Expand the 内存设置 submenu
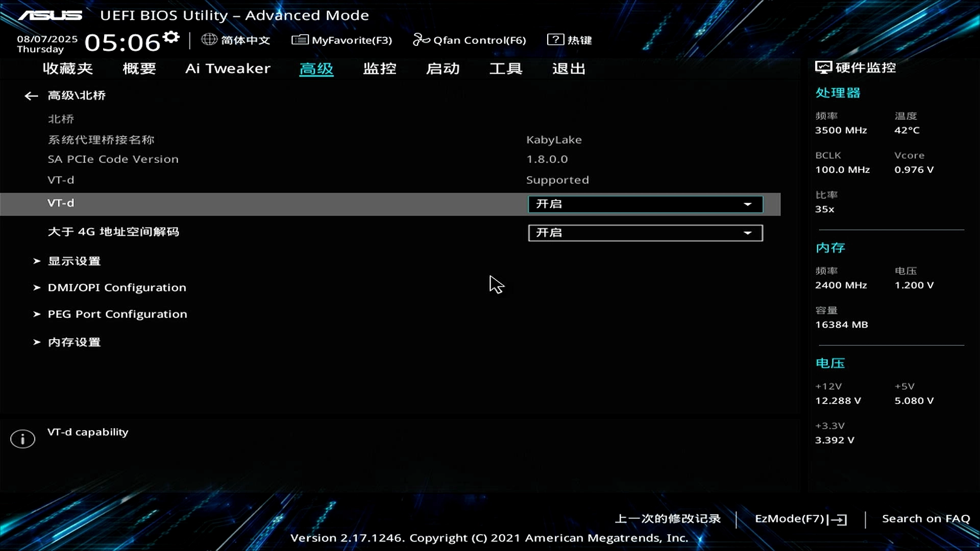Image resolution: width=980 pixels, height=551 pixels. point(74,342)
